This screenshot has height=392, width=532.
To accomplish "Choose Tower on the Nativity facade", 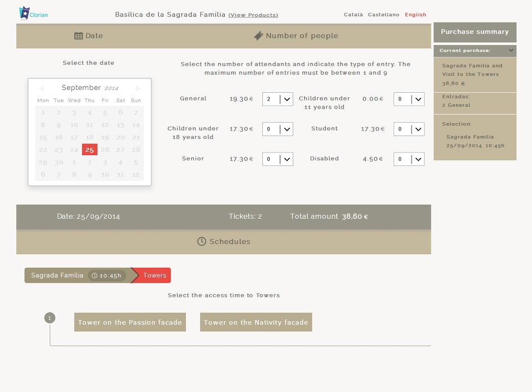I will pyautogui.click(x=256, y=322).
